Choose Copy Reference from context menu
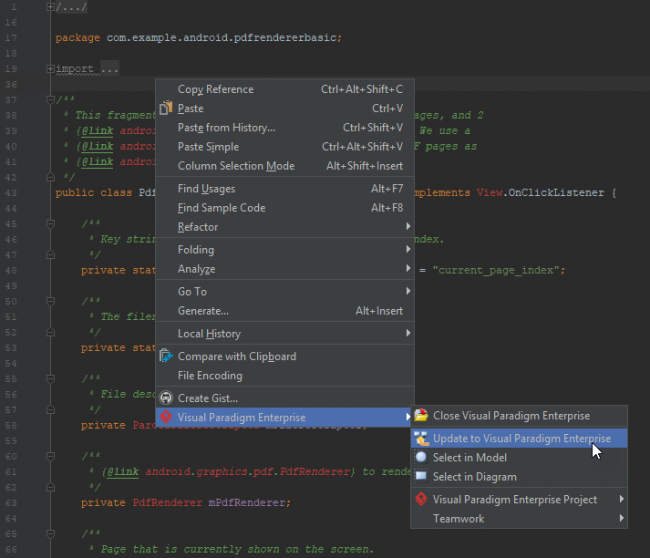 pyautogui.click(x=215, y=89)
